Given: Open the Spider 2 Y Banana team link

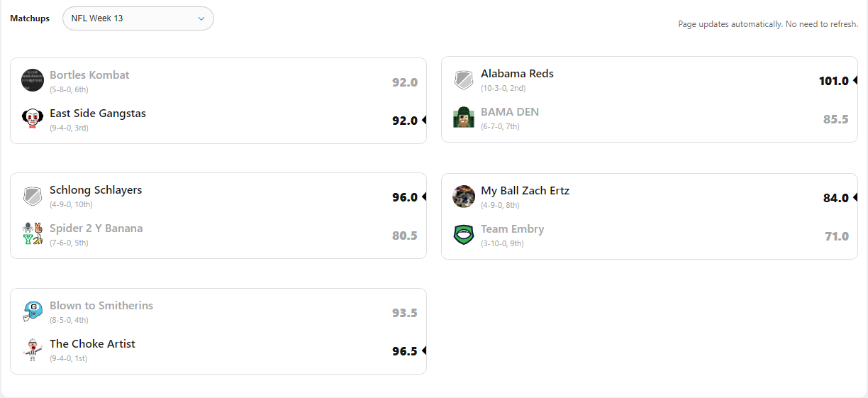Looking at the screenshot, I should pyautogui.click(x=96, y=228).
